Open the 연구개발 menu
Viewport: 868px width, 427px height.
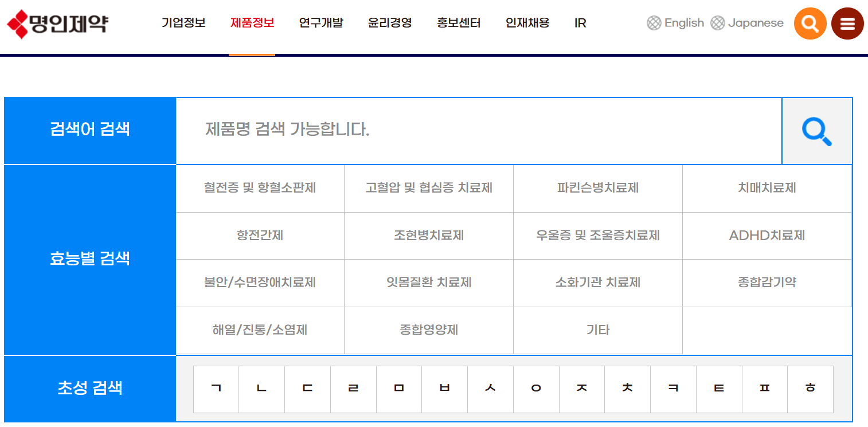point(320,22)
